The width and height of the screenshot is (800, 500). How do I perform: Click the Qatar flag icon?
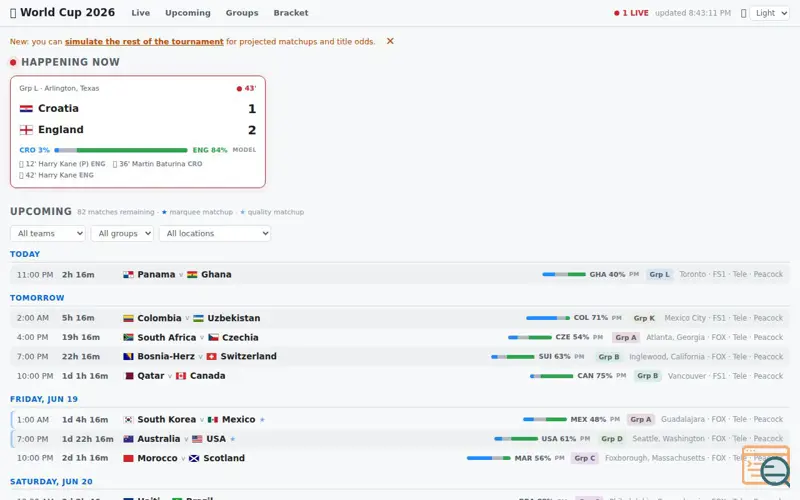coord(128,376)
